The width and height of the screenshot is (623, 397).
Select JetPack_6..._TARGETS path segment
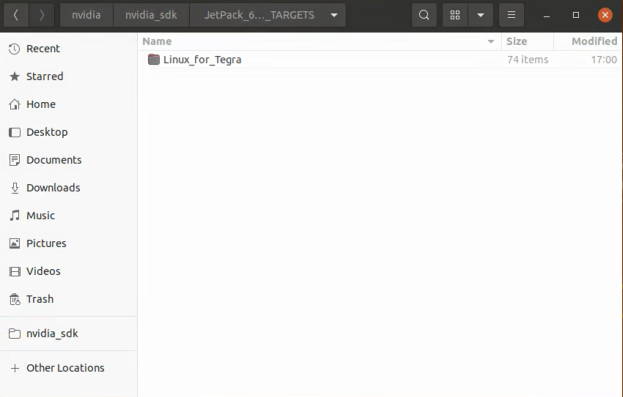(259, 15)
